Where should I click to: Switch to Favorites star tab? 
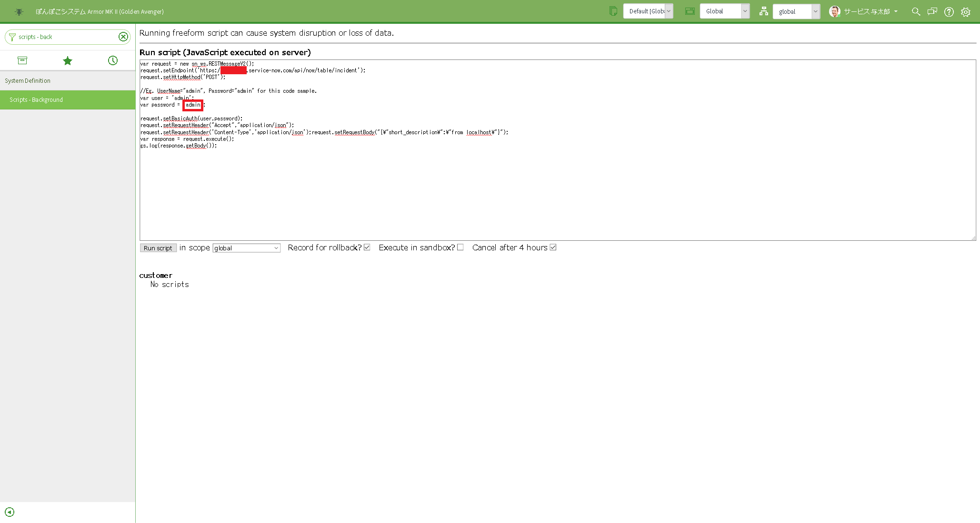pyautogui.click(x=68, y=60)
